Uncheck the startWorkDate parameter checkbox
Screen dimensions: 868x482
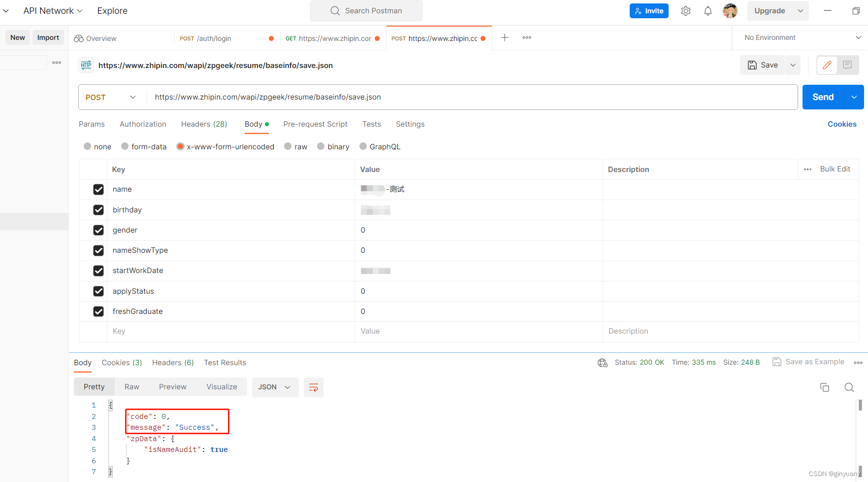[x=98, y=271]
